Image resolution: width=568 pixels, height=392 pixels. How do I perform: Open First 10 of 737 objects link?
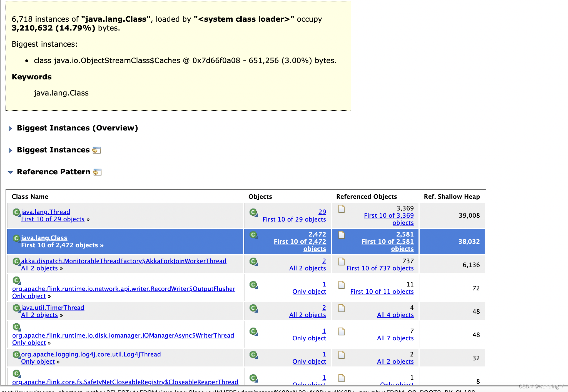point(380,268)
